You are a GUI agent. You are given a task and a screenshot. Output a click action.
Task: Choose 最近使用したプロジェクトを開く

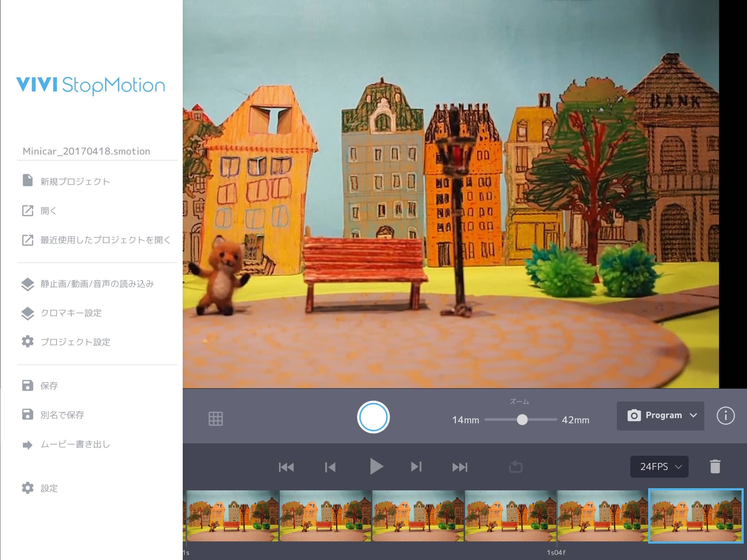(x=105, y=240)
